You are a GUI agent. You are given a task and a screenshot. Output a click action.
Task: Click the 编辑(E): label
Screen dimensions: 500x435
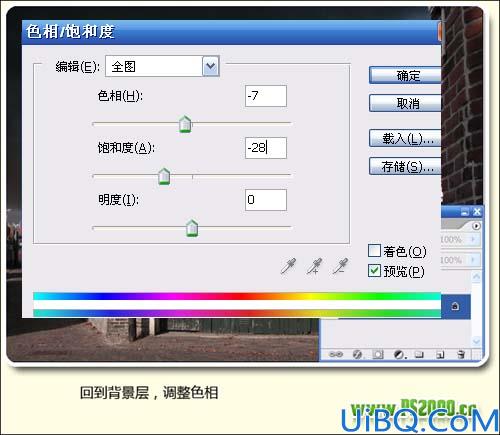click(78, 67)
